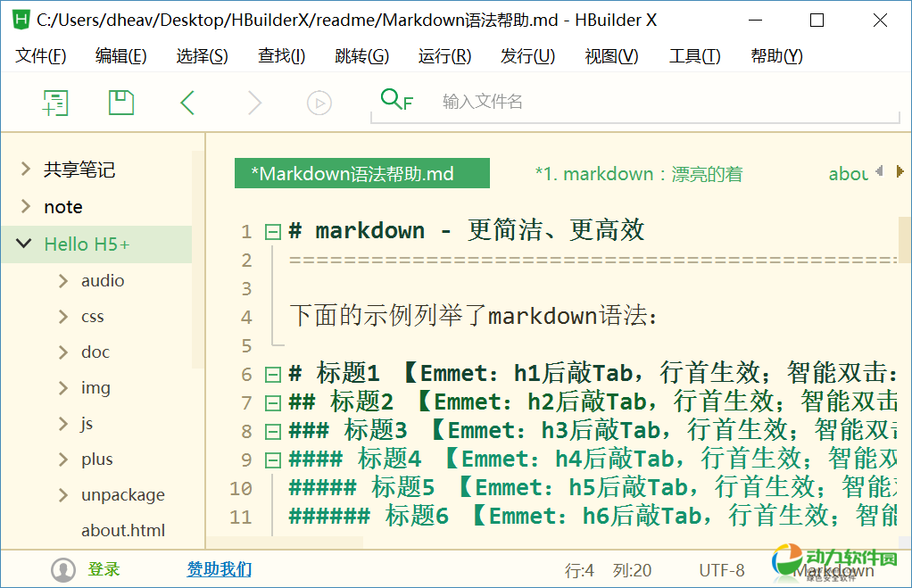Viewport: 912px width, 588px height.
Task: Expand the css folder in tree
Action: coord(63,317)
